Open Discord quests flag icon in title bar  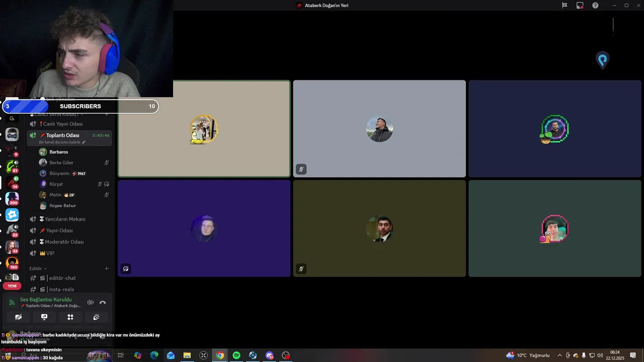[565, 6]
